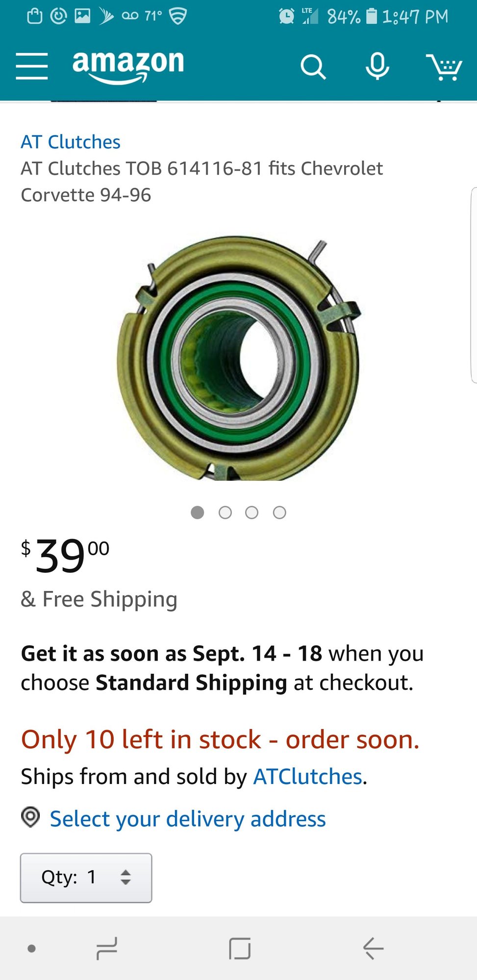Open the ATClutches seller link
The height and width of the screenshot is (980, 477).
click(307, 777)
